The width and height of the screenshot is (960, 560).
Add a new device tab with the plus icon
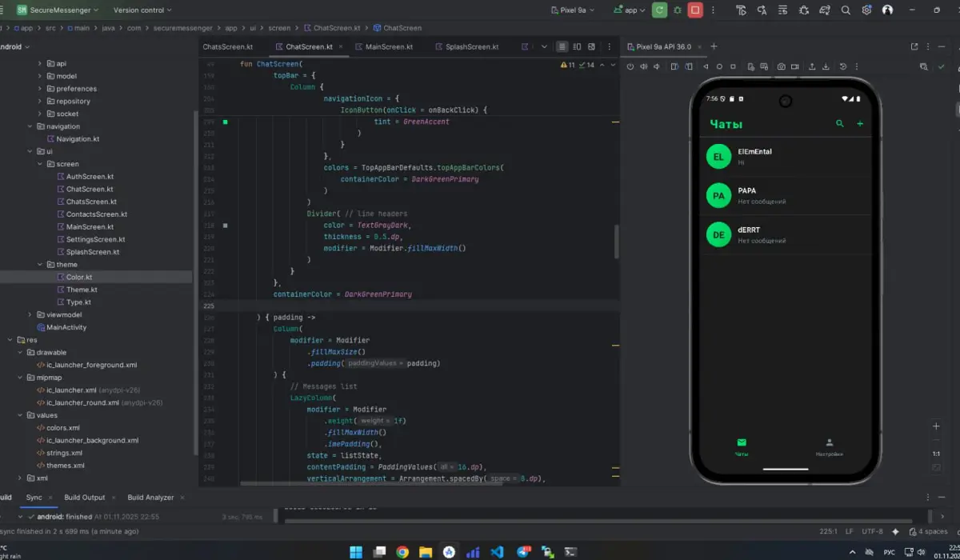tap(714, 46)
